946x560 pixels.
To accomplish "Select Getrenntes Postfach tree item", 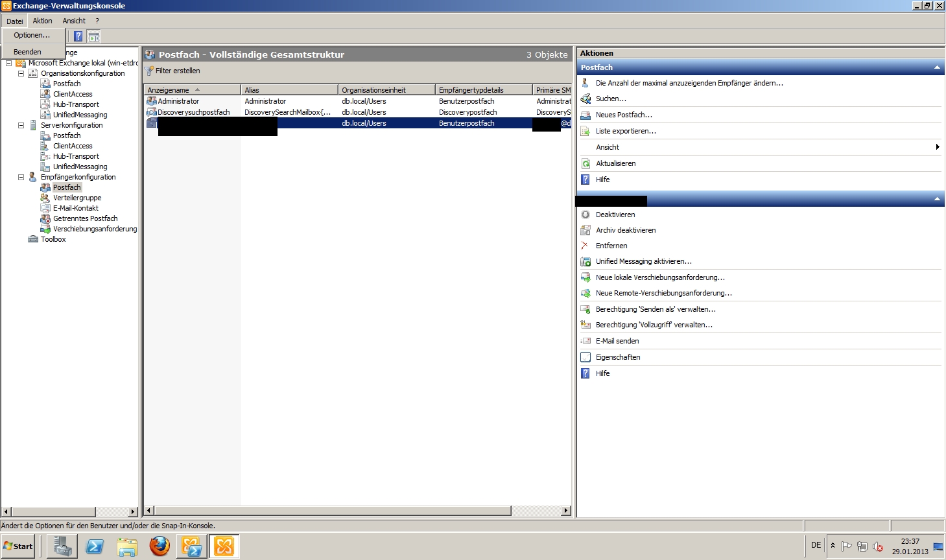I will (85, 218).
